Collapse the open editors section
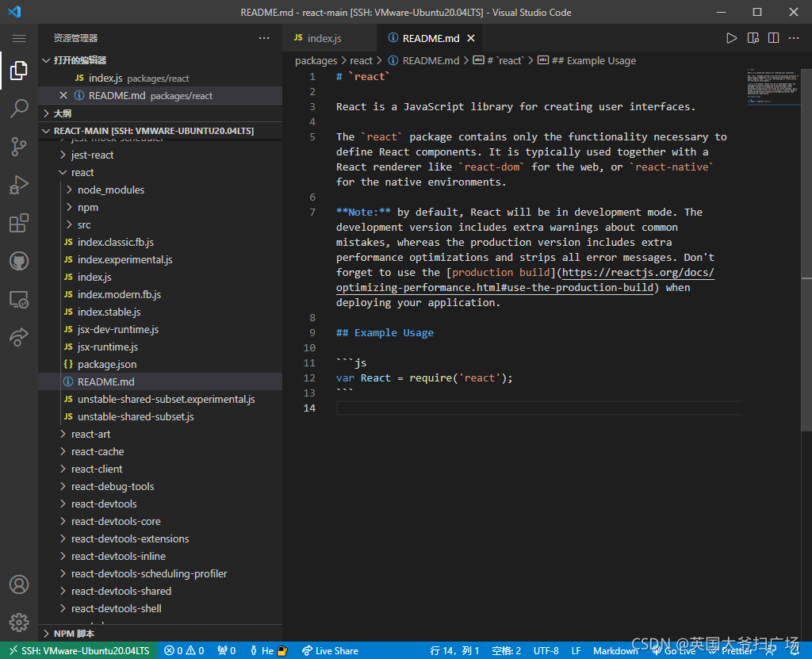 (x=160, y=60)
